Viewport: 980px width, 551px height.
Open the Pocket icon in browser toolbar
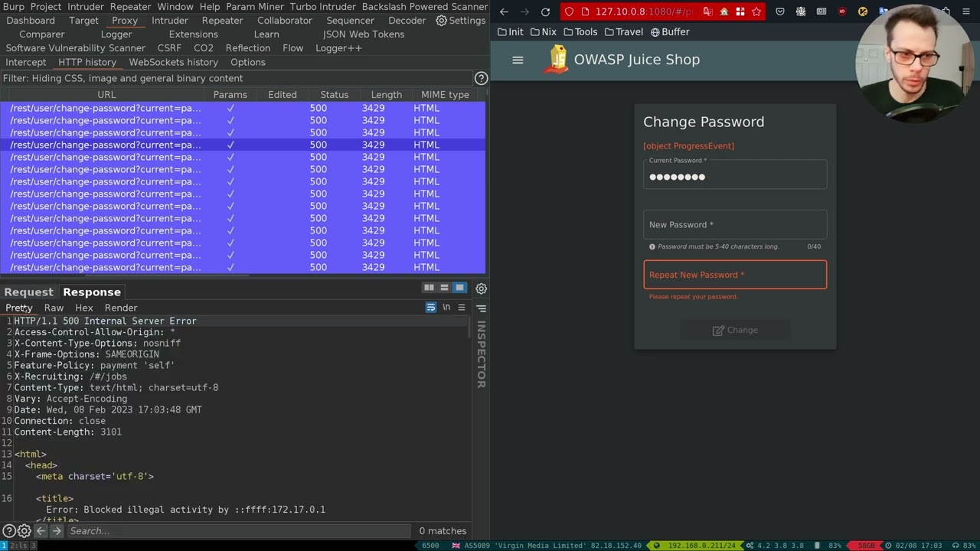click(780, 11)
